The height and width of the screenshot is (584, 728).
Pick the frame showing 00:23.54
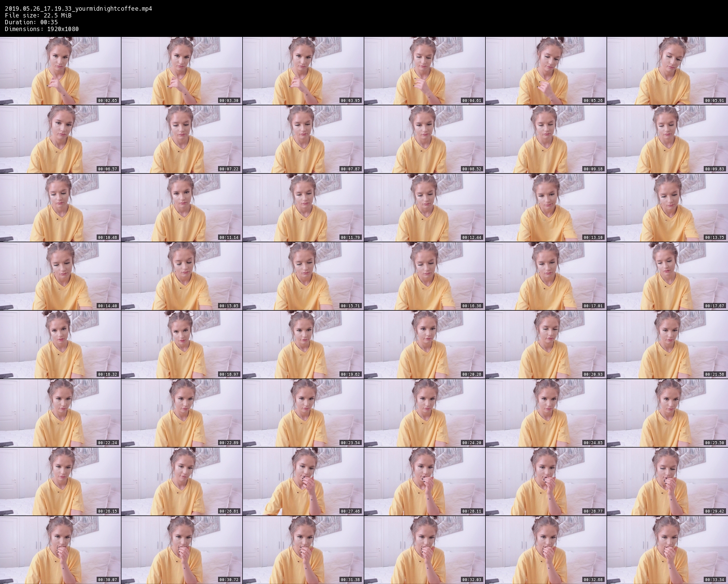303,413
